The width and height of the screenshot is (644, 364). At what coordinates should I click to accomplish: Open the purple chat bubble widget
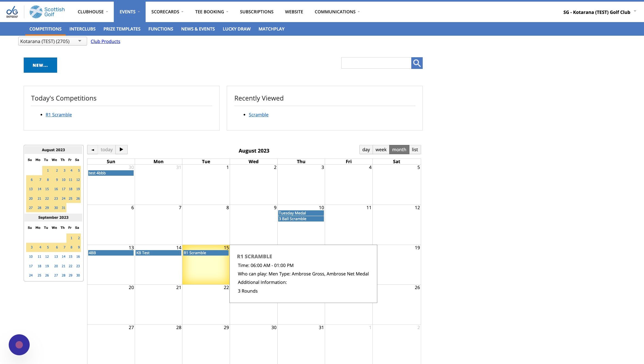19,345
